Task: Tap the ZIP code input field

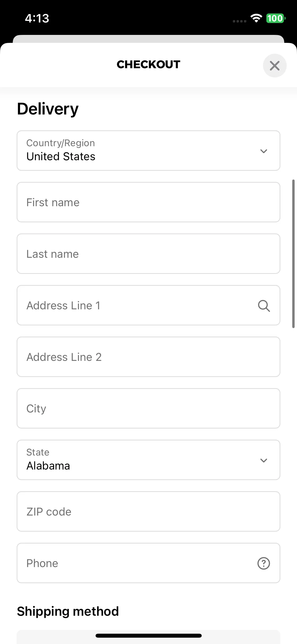Action: (x=148, y=511)
